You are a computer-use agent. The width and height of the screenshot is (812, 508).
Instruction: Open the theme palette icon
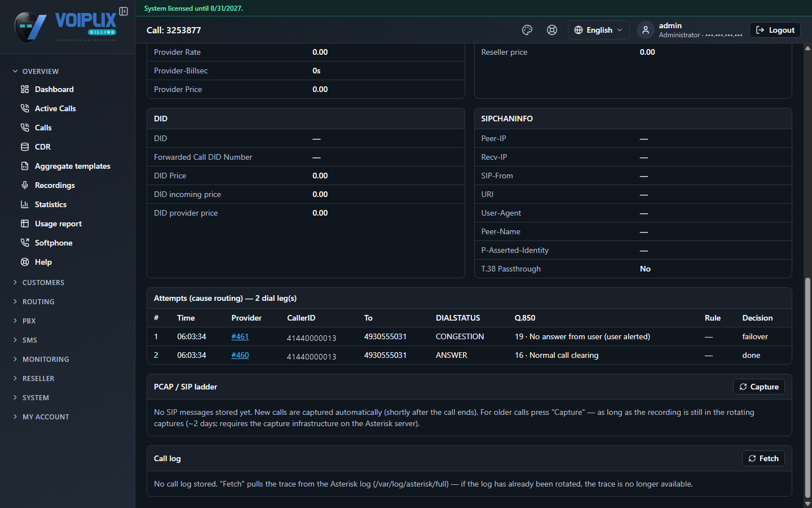527,30
